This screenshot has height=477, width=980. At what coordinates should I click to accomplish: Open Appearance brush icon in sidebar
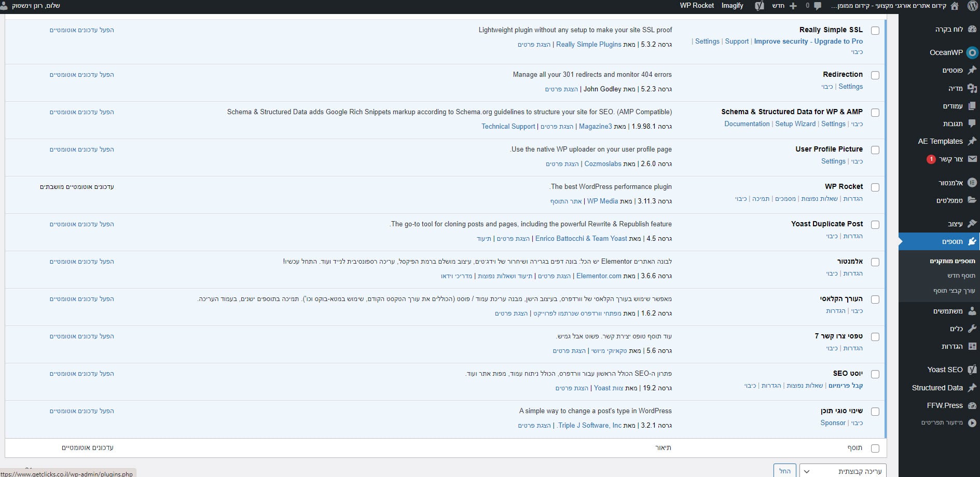[972, 224]
